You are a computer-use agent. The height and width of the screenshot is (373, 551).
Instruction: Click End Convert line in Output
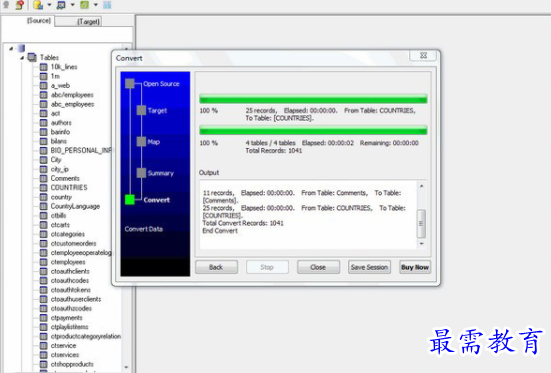click(x=220, y=231)
